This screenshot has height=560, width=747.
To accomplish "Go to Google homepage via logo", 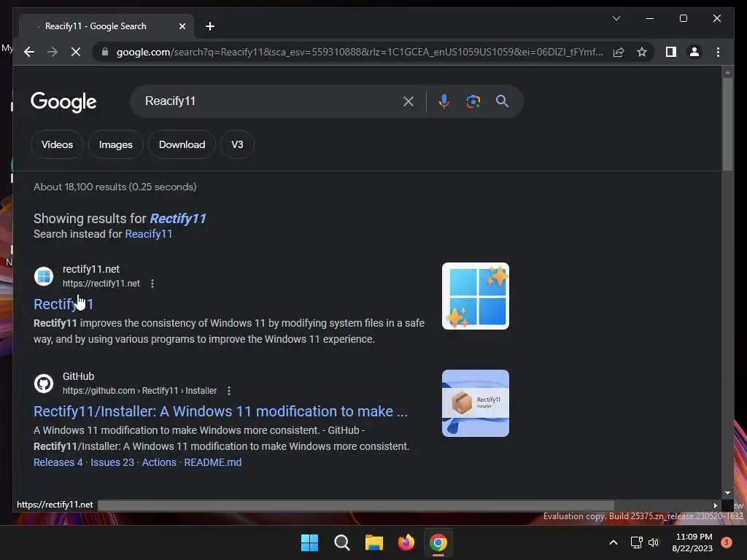I will click(x=63, y=102).
